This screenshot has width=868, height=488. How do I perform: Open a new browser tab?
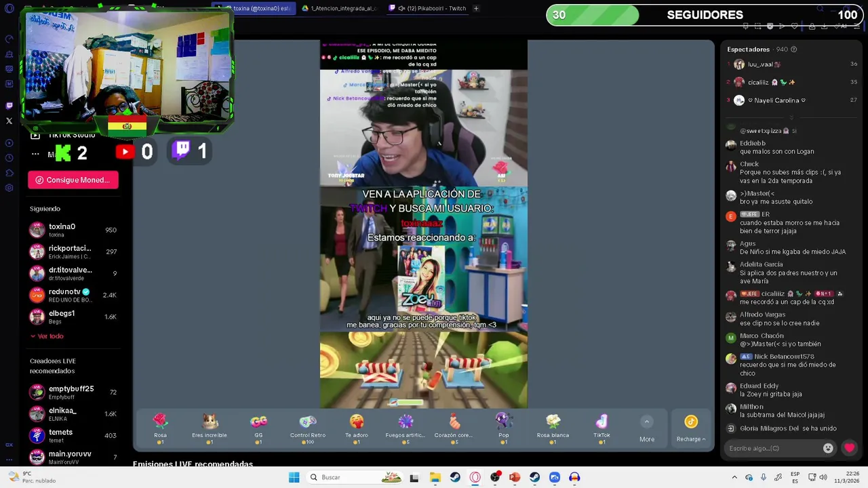(x=476, y=8)
